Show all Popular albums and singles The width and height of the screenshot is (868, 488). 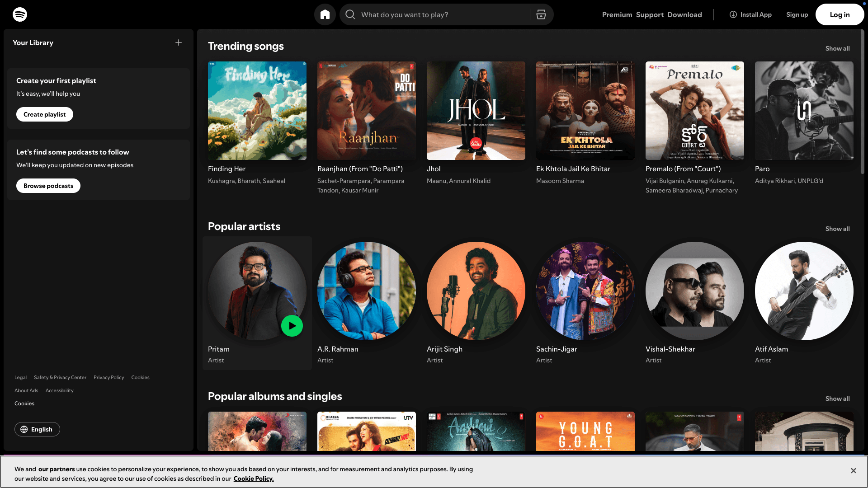coord(837,399)
